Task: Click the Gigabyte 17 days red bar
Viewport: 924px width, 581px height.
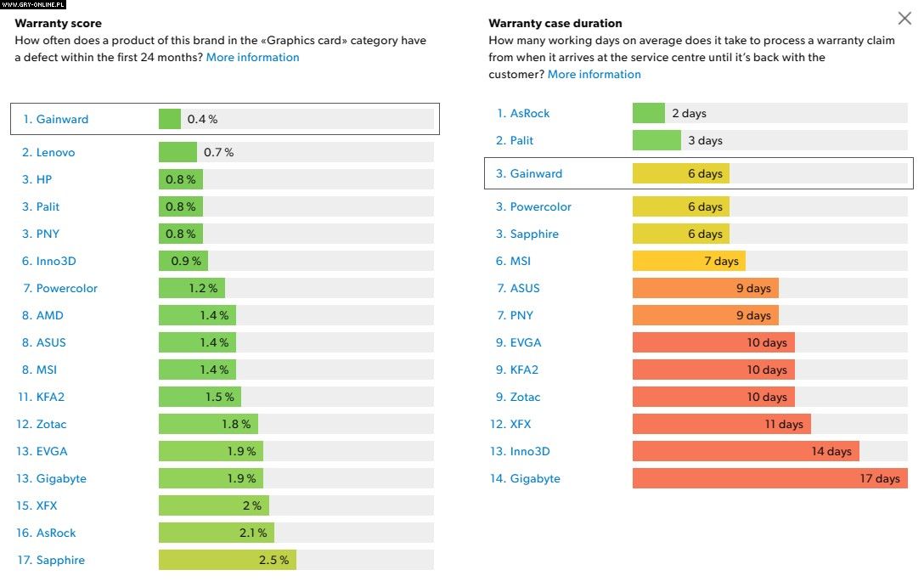Action: [x=769, y=479]
